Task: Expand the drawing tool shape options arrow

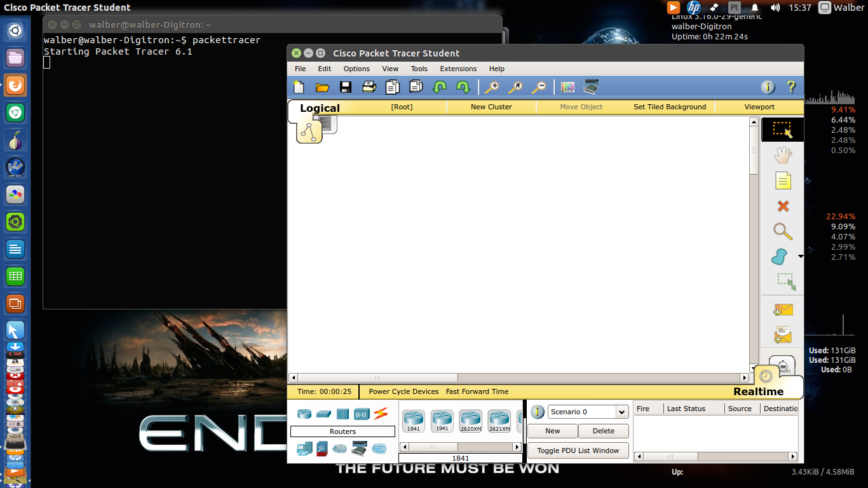Action: pos(801,257)
